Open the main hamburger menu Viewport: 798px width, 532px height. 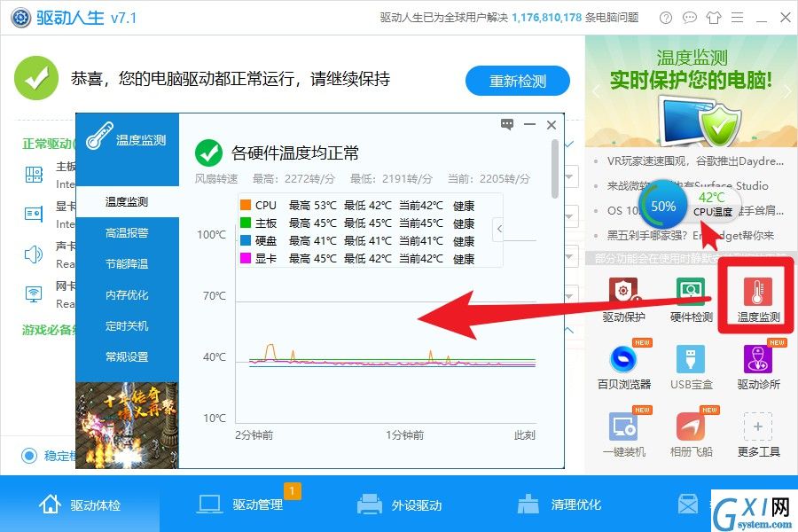(x=737, y=18)
